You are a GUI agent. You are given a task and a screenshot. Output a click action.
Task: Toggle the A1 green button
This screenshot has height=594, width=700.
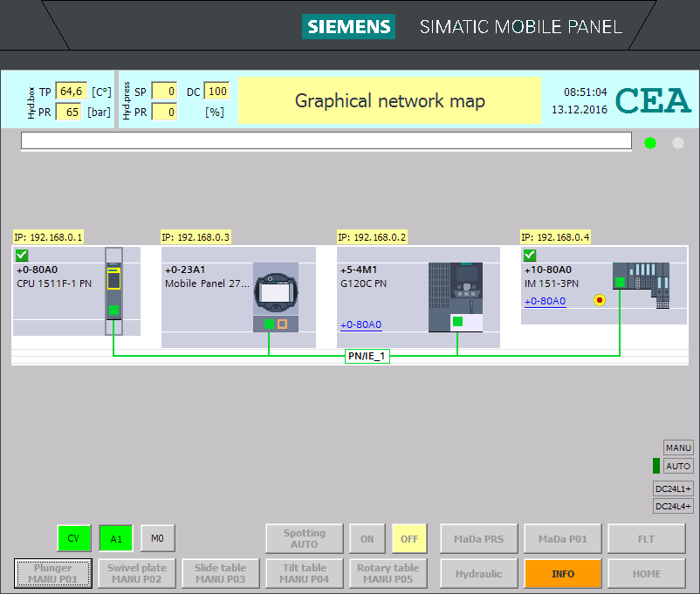point(116,538)
